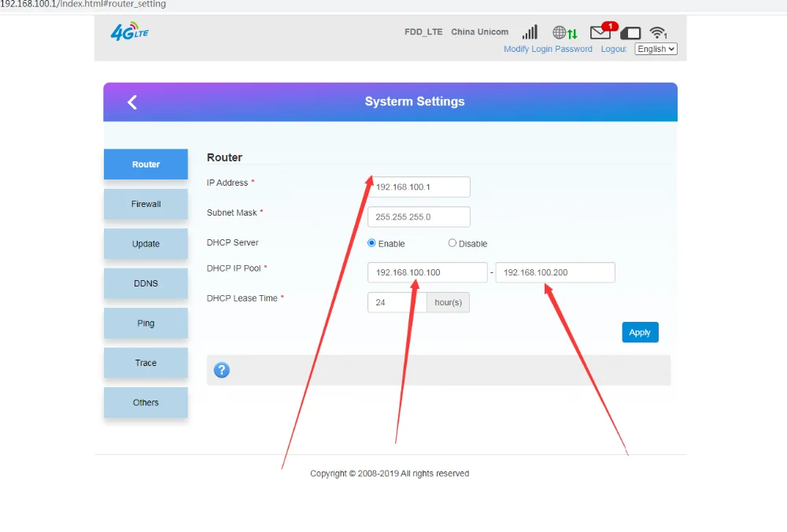This screenshot has width=787, height=532.
Task: Click the Modify Login Password link
Action: coord(548,49)
